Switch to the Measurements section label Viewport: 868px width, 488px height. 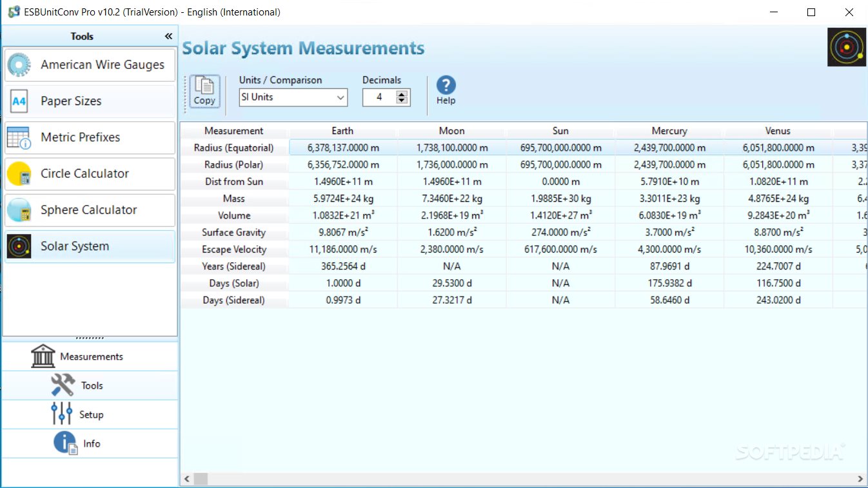pos(92,356)
